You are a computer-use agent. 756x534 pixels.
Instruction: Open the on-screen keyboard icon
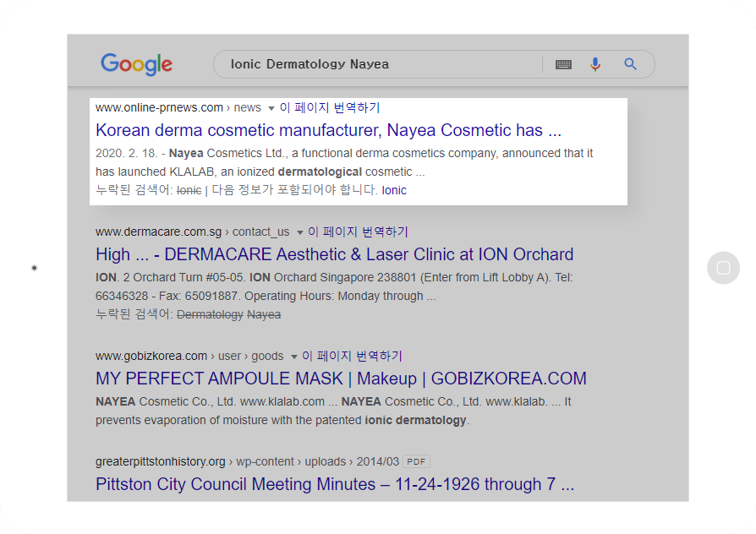[563, 64]
